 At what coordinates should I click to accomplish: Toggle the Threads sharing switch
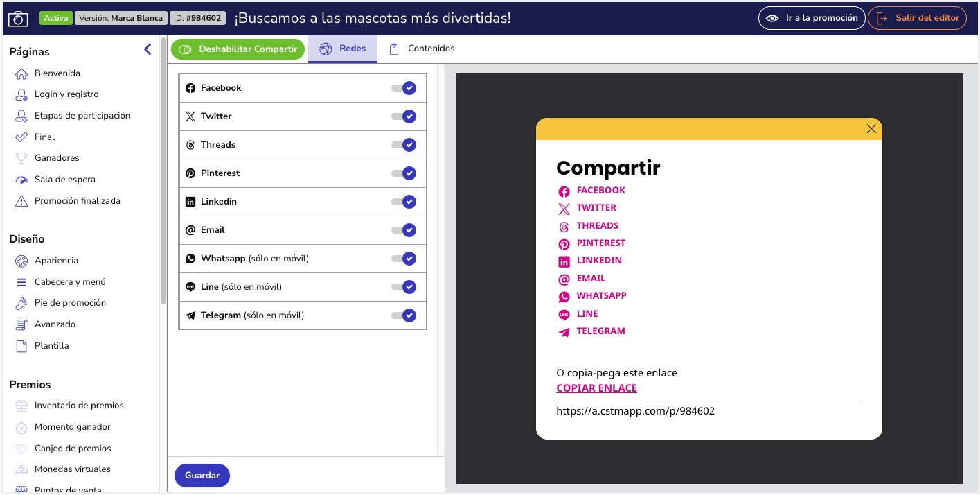[404, 145]
